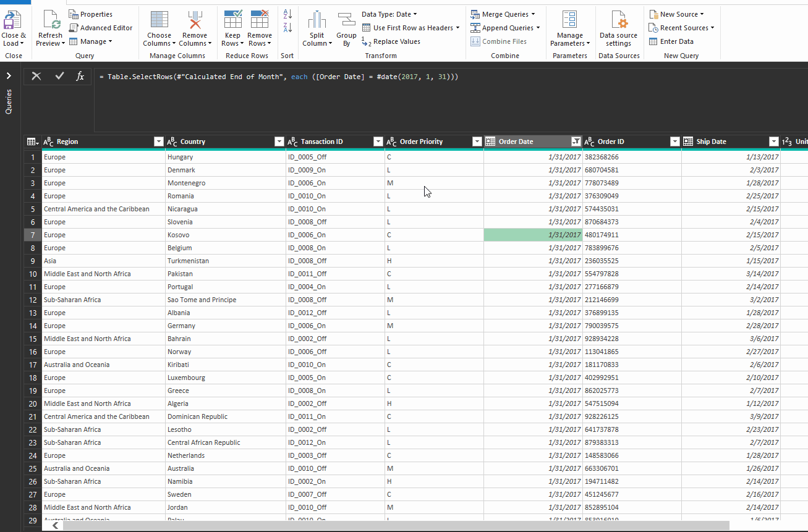Click the table icon in header corner

coord(33,141)
